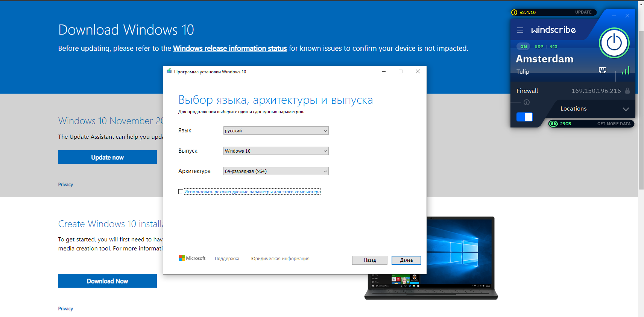Close the Windows 10 setup dialog

(x=418, y=71)
